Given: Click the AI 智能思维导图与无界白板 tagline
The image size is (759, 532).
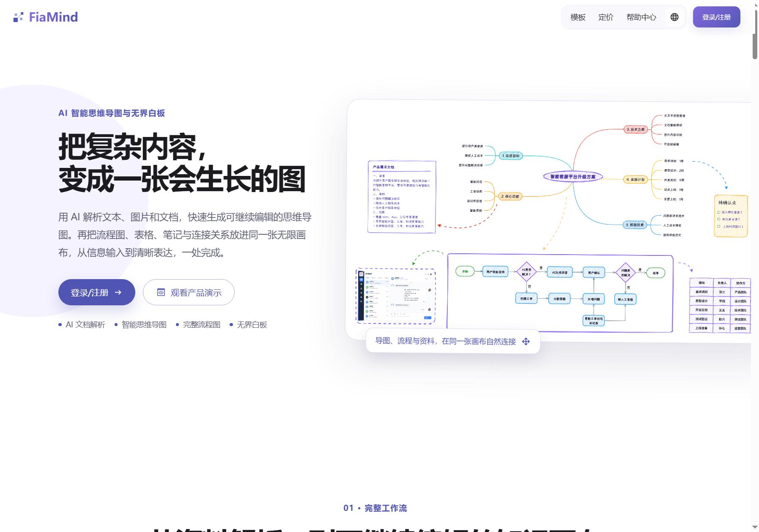Looking at the screenshot, I should [112, 113].
